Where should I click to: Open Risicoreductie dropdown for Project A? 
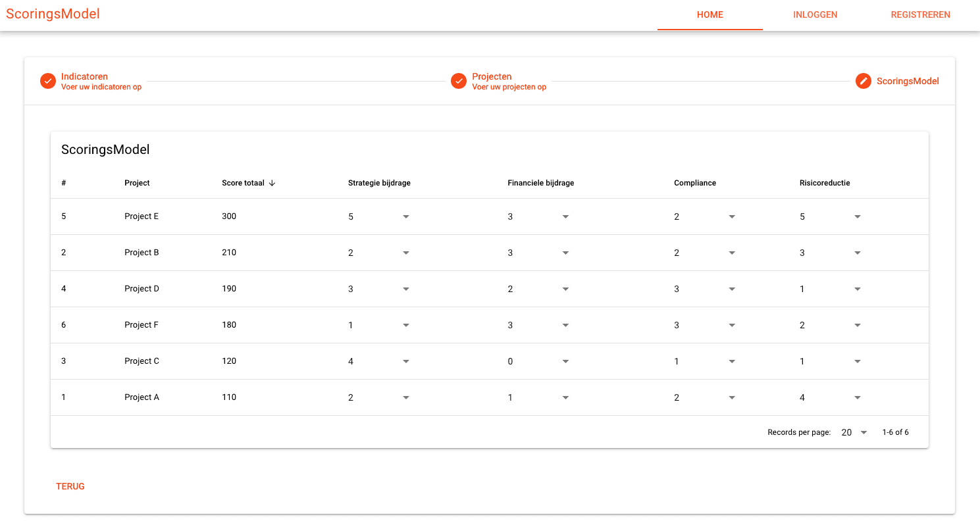point(830,397)
